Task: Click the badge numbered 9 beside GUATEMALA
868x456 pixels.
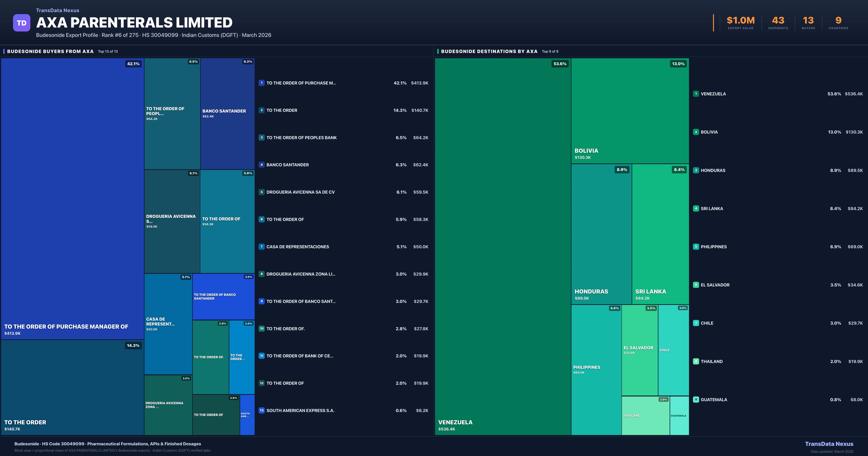Action: (x=696, y=399)
